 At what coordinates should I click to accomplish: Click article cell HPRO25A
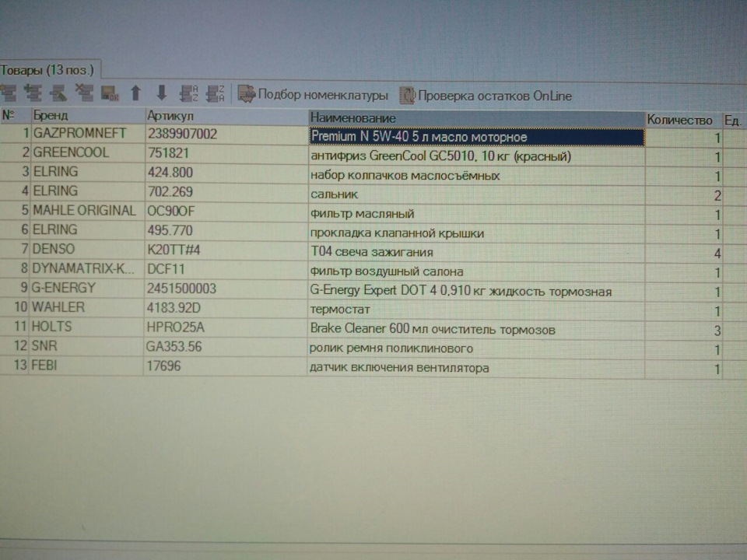(226, 327)
